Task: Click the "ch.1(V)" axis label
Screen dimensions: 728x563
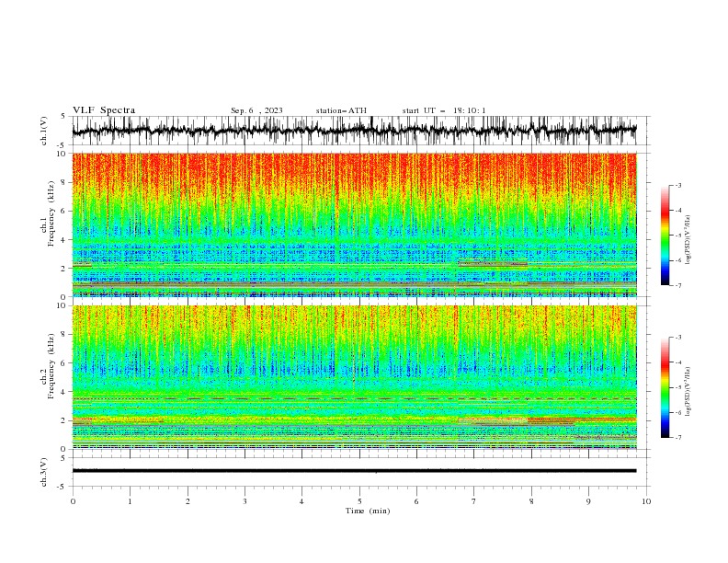Action: [44, 131]
